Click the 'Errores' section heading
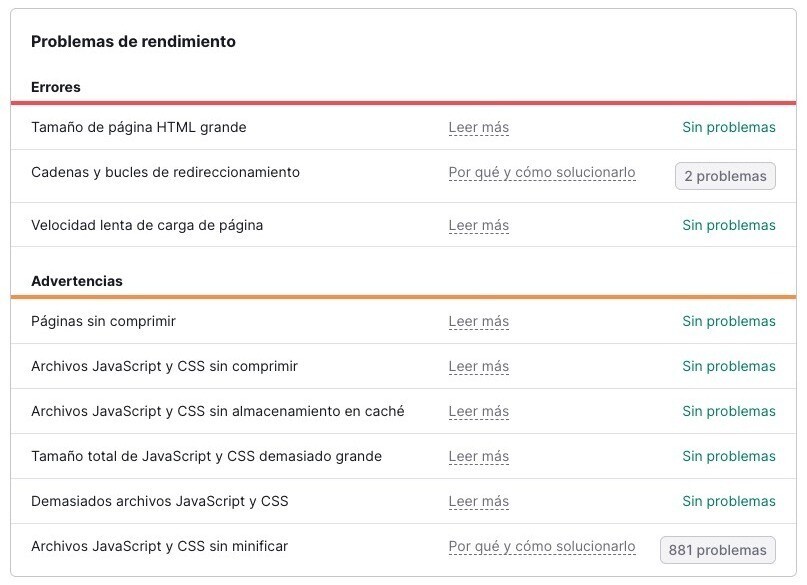807x585 pixels. 56,87
